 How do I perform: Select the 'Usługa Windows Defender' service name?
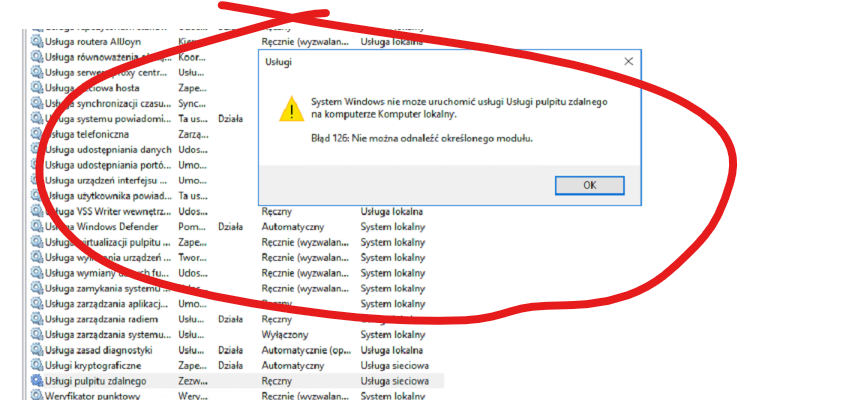coord(102,227)
